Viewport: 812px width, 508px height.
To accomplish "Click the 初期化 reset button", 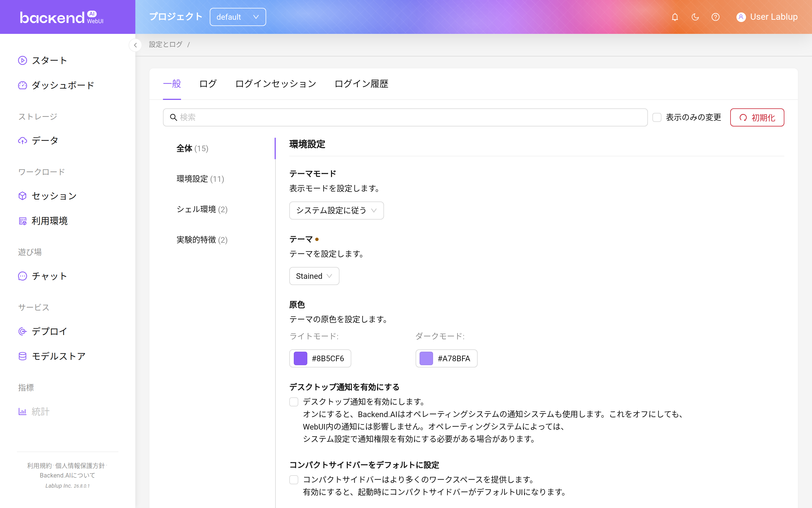I will coord(757,117).
